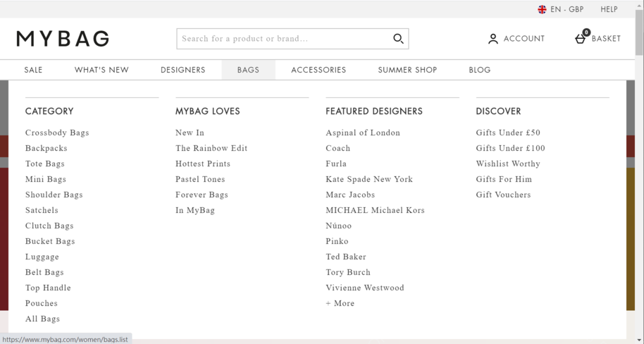
Task: Open New In under MyBag Loves
Action: (x=190, y=133)
